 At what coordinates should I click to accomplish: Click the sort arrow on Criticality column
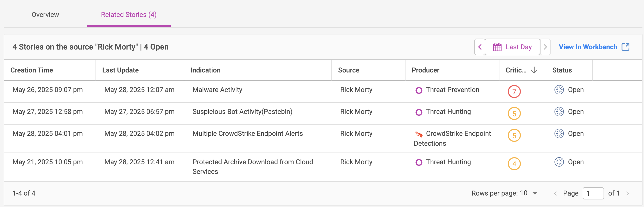534,70
